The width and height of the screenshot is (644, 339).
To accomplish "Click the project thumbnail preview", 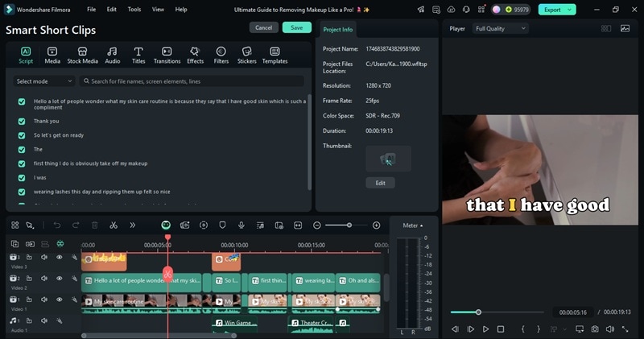I will (388, 159).
